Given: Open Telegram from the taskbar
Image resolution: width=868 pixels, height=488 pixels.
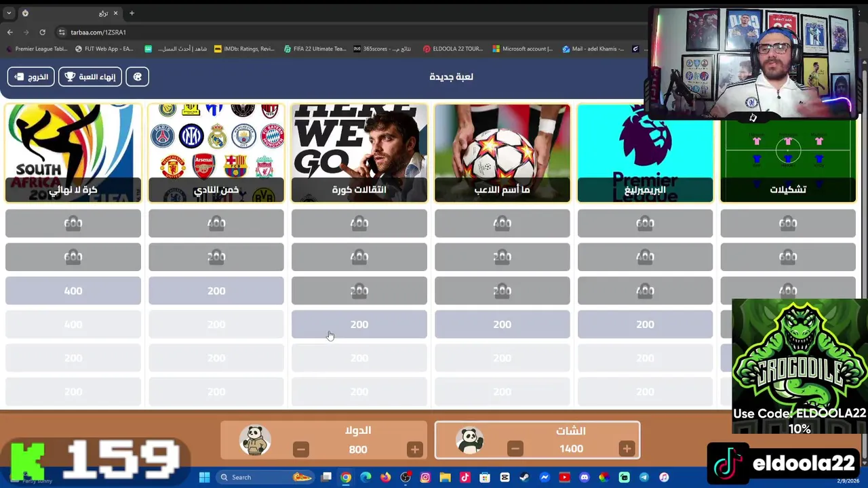Looking at the screenshot, I should click(644, 477).
